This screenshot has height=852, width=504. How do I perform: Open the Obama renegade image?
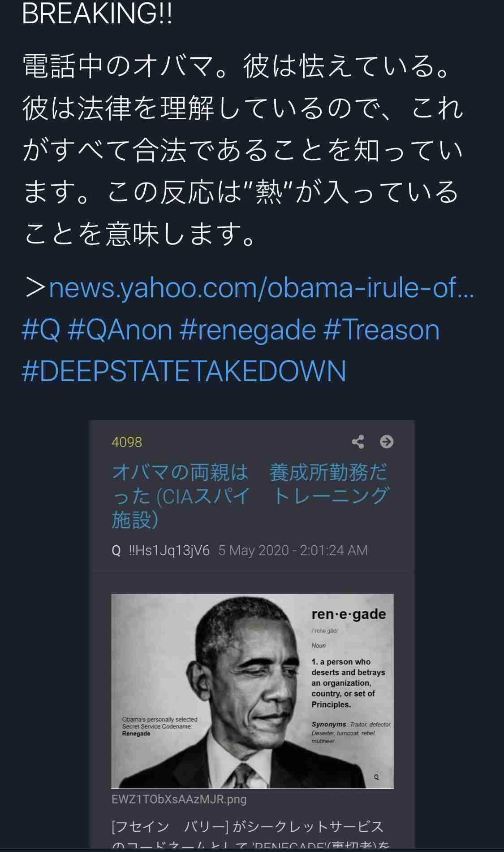[252, 691]
